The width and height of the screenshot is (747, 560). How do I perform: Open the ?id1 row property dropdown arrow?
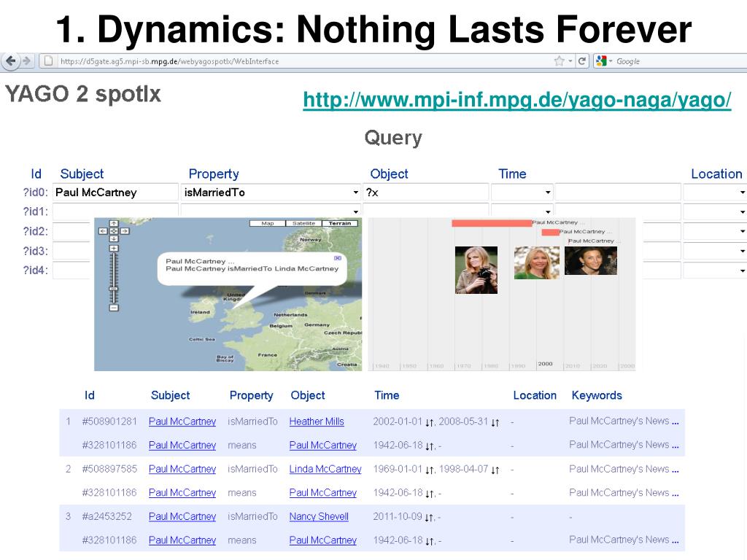click(x=355, y=211)
